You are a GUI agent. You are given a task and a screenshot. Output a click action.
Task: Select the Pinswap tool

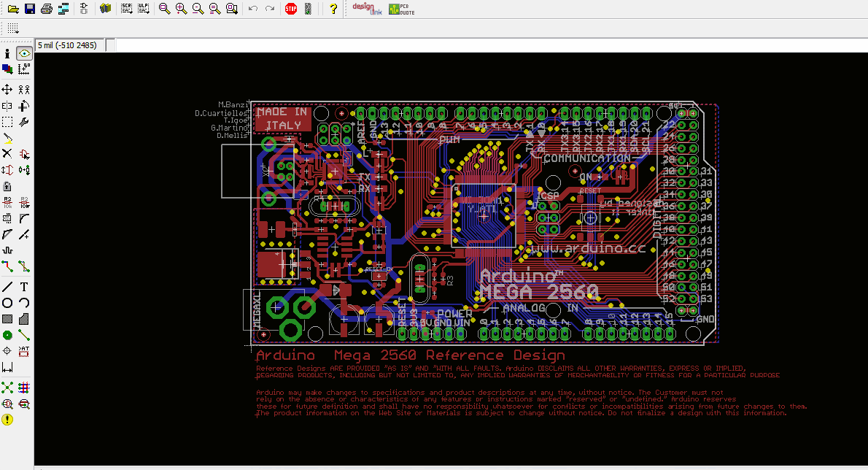(7, 170)
